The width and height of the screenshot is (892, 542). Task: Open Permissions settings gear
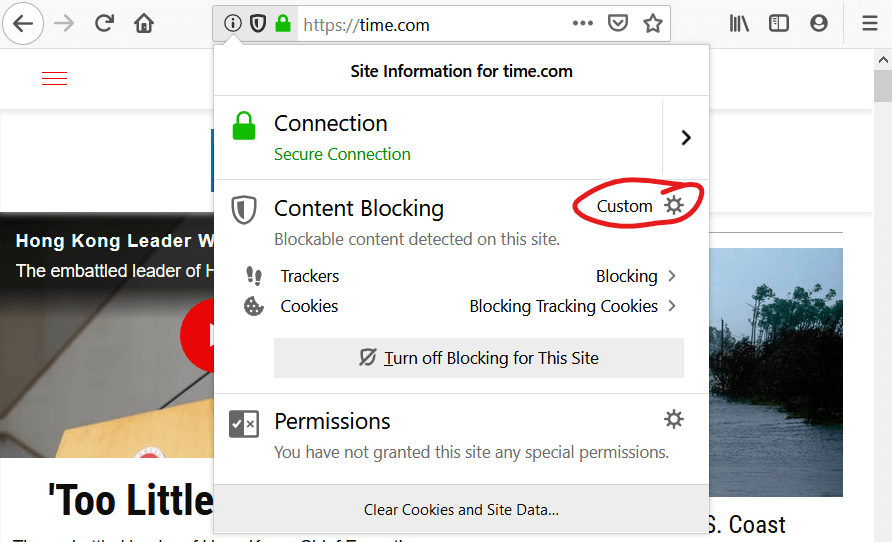point(675,419)
